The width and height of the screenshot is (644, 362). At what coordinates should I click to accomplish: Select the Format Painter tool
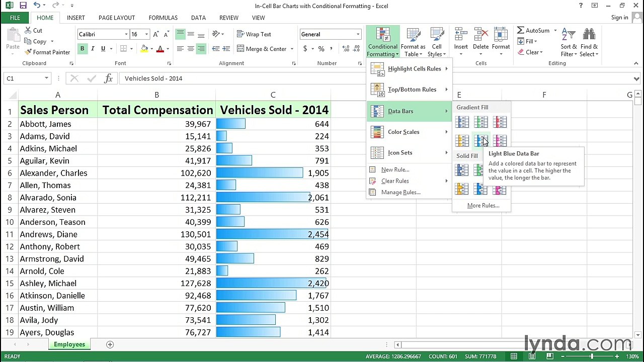coord(47,52)
